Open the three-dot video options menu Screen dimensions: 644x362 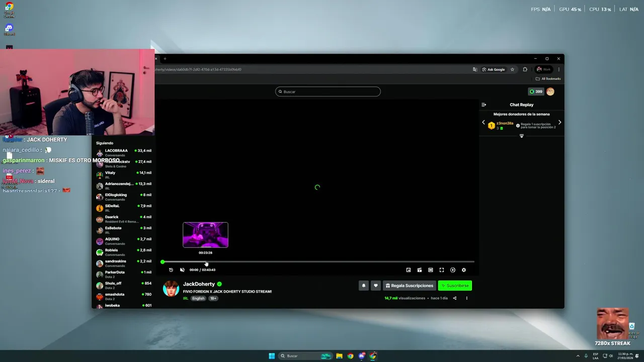pos(466,298)
